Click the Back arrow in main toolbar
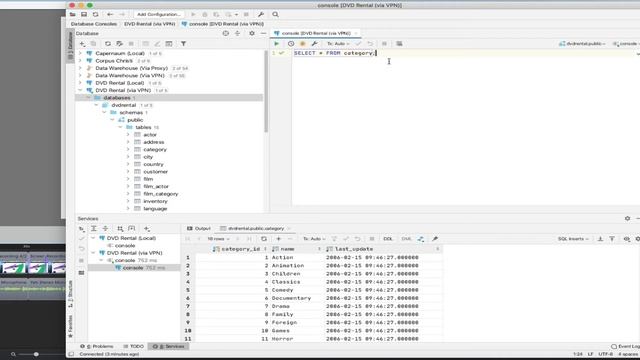 click(x=110, y=14)
